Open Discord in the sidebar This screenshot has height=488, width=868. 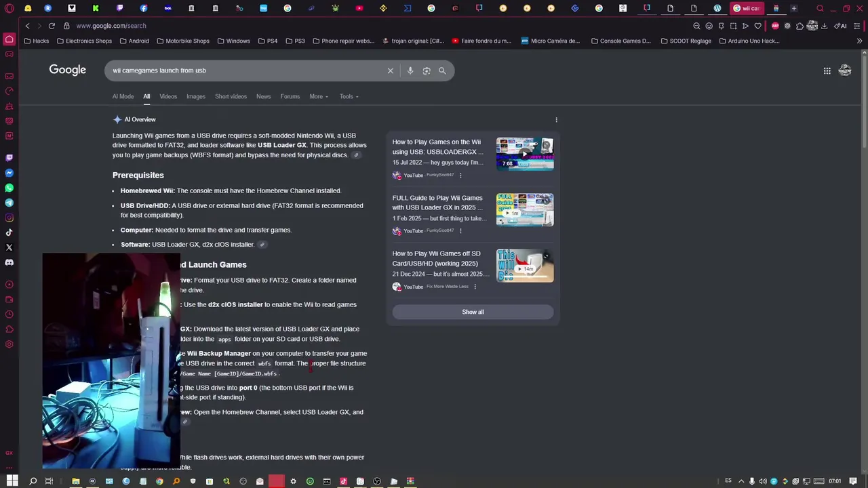(x=9, y=262)
